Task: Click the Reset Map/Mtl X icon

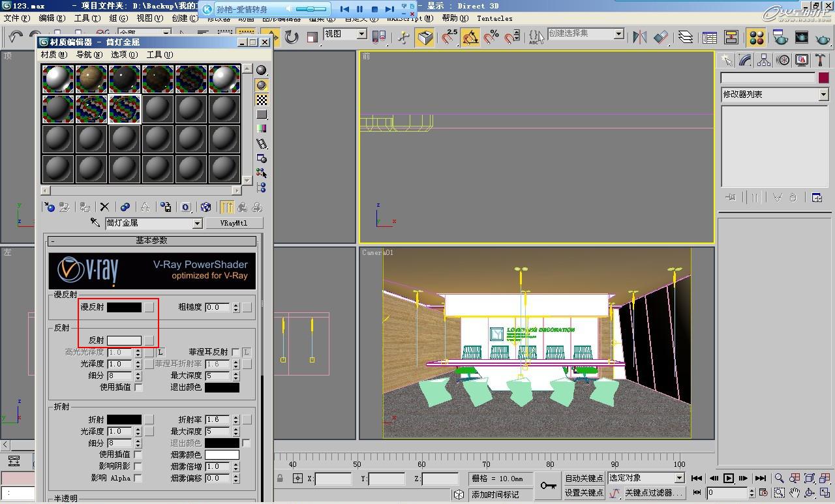Action: tap(104, 207)
